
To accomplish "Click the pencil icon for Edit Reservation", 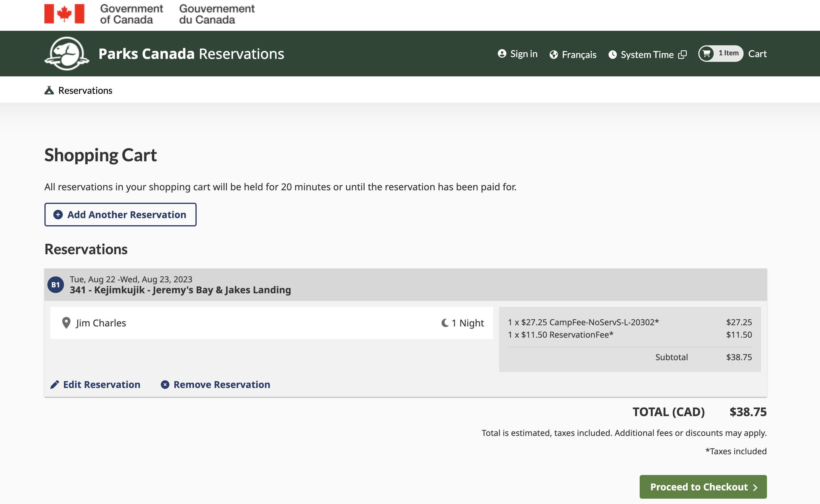I will tap(55, 385).
